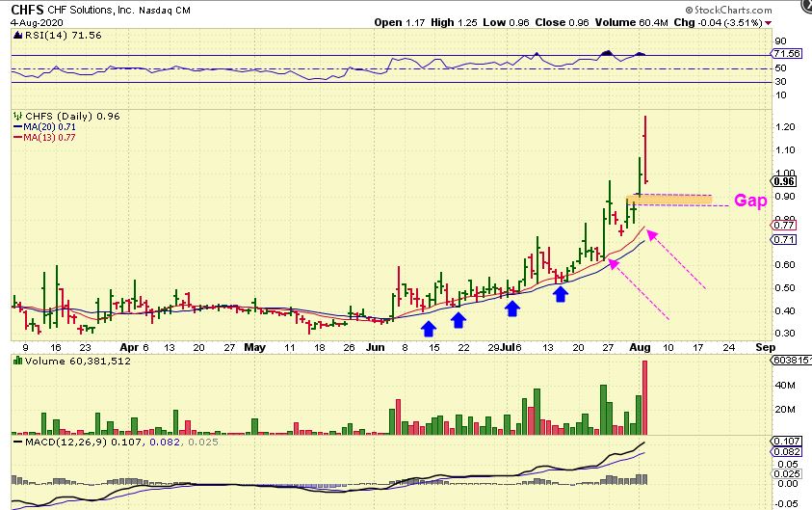Click the Open 1.17 value
Screen dimensions: 812x510
[400, 22]
